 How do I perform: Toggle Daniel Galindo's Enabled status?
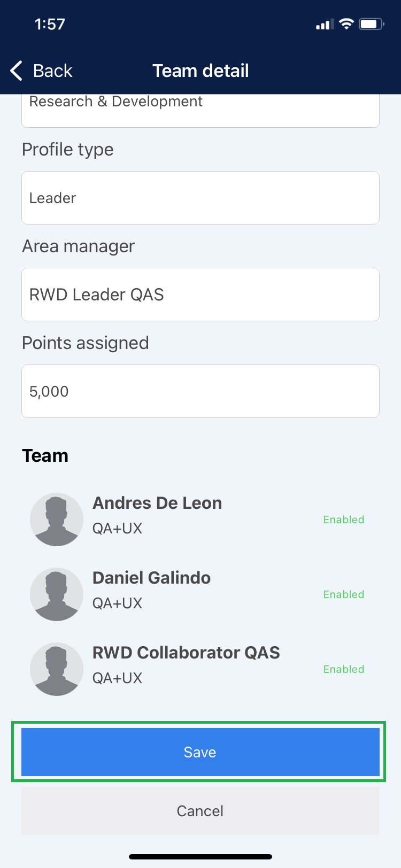point(344,594)
